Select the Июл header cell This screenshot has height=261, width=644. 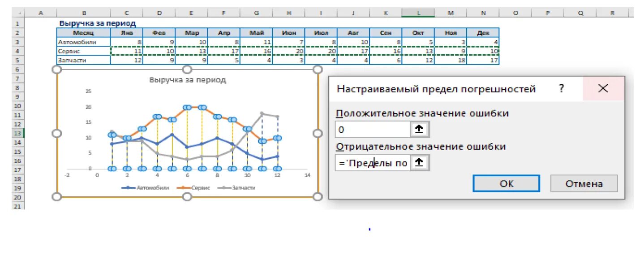tap(321, 33)
